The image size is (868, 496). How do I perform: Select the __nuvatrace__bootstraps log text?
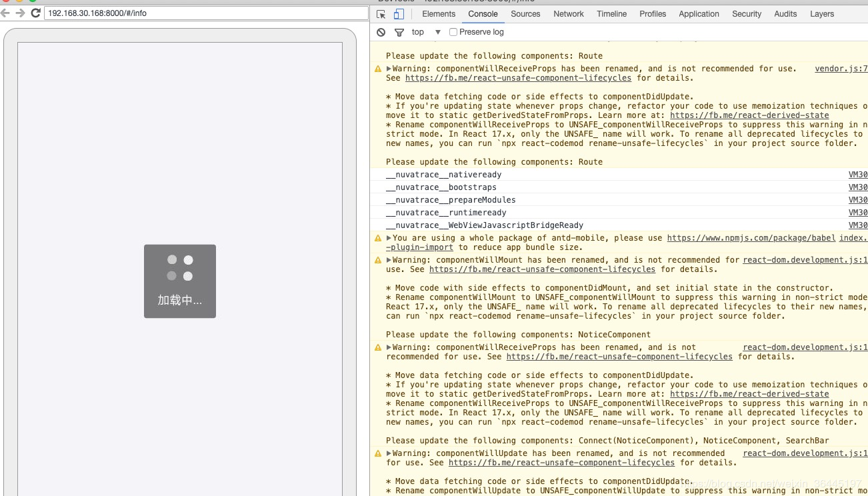[441, 187]
